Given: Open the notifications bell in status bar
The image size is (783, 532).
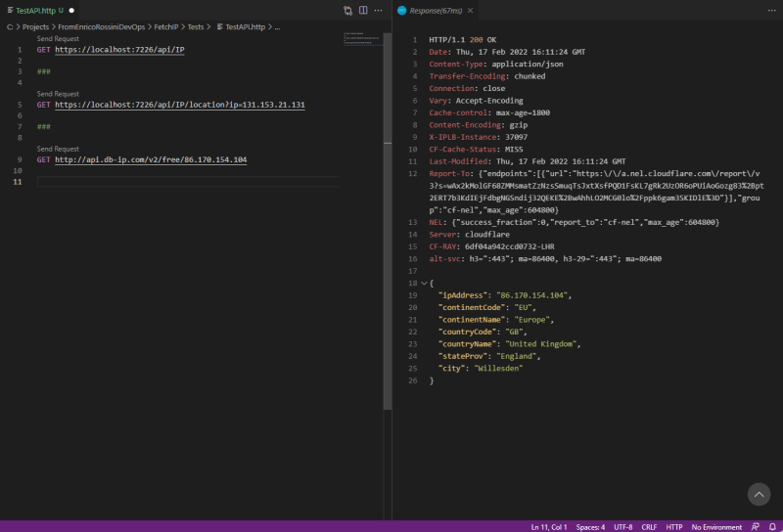Looking at the screenshot, I should tap(772, 527).
